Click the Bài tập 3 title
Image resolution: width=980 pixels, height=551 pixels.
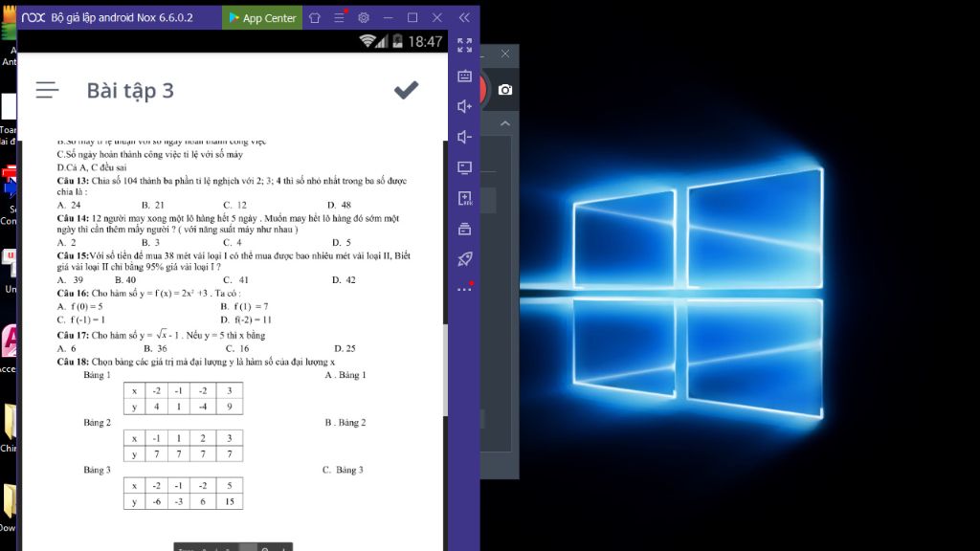[x=130, y=91]
